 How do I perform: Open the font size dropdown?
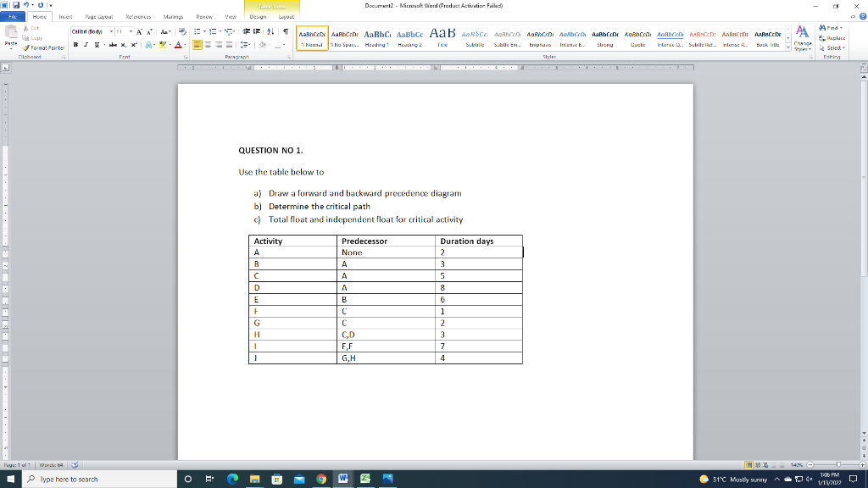(130, 30)
